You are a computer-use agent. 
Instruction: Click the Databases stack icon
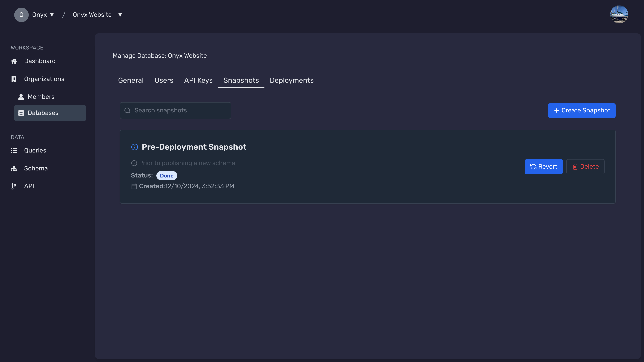[x=21, y=113]
